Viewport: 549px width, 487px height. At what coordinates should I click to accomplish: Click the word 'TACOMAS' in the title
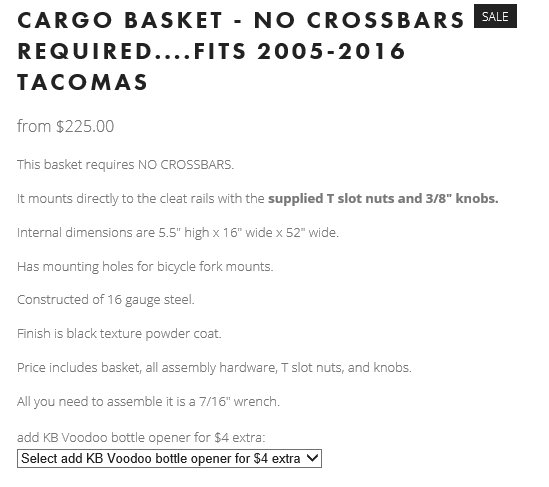(x=83, y=83)
